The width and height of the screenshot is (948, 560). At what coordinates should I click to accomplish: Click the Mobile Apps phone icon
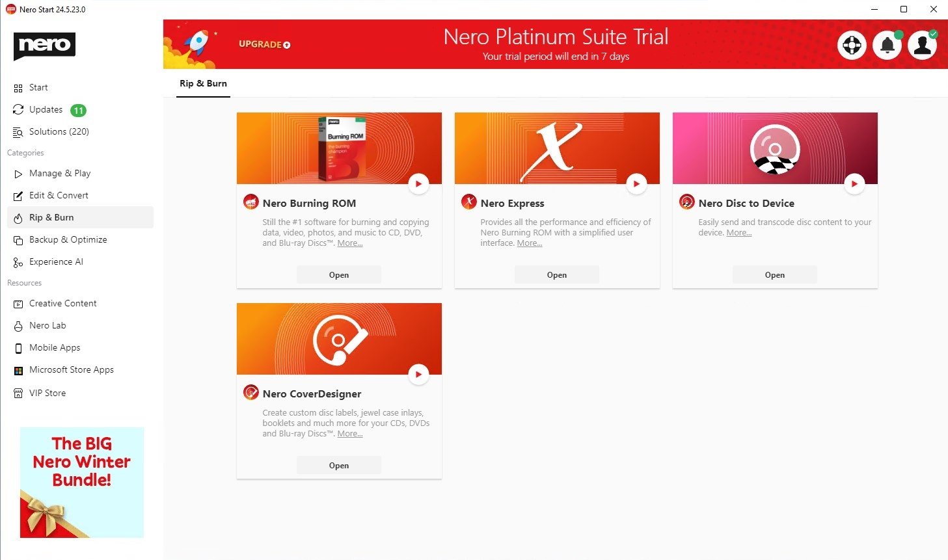coord(18,348)
